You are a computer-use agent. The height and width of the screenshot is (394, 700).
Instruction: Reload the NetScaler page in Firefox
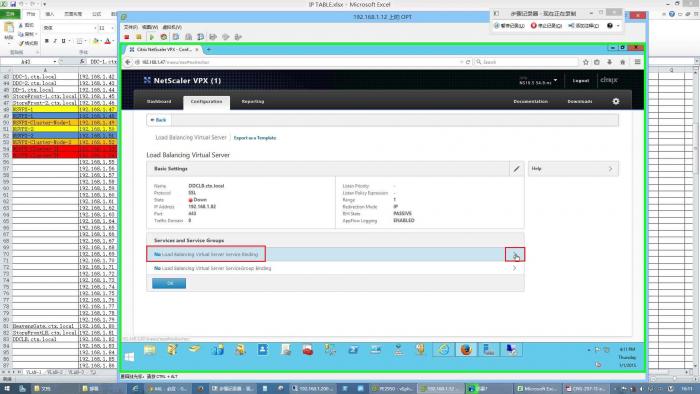click(x=468, y=62)
